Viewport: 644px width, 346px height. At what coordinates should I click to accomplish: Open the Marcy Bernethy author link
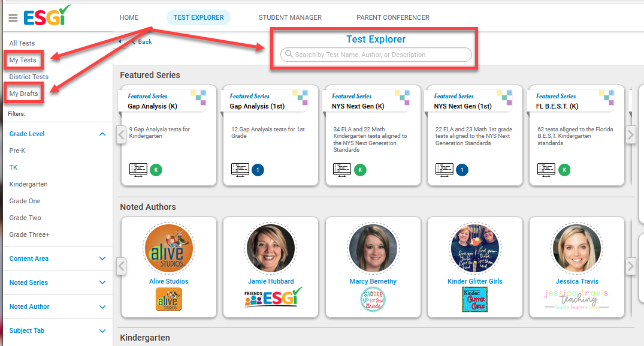click(x=373, y=281)
